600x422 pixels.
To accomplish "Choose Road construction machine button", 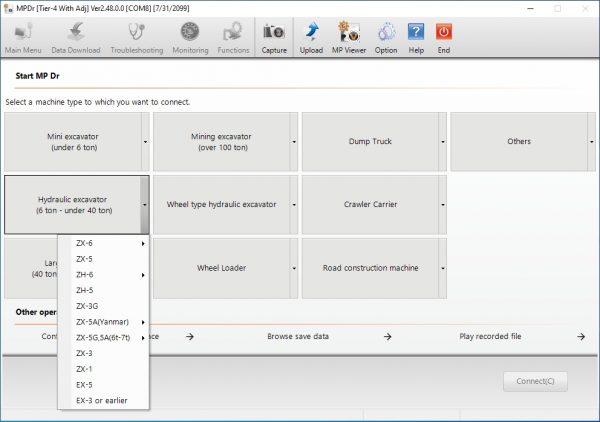I will click(370, 268).
